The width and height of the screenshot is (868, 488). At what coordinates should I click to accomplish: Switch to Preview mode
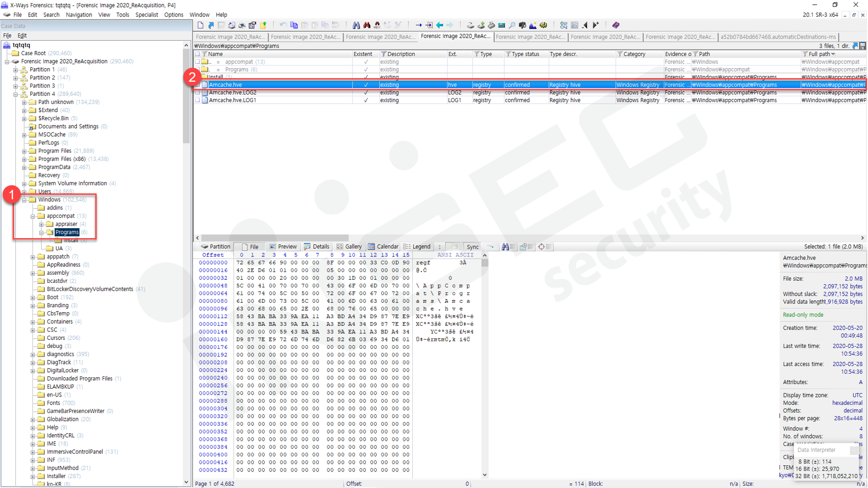[283, 246]
